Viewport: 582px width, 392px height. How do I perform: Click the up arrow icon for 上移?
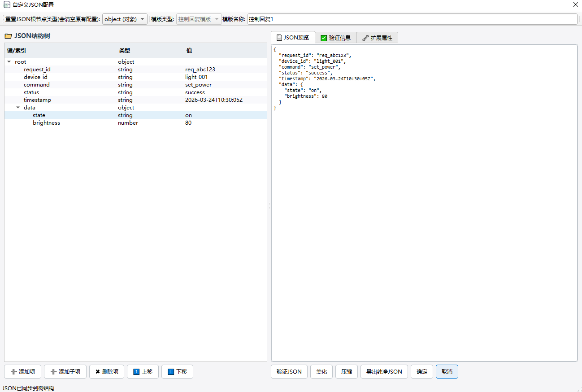point(136,372)
